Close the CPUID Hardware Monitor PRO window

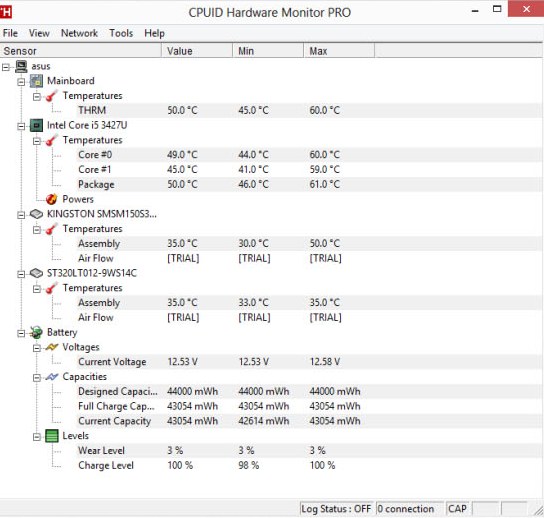[x=526, y=9]
